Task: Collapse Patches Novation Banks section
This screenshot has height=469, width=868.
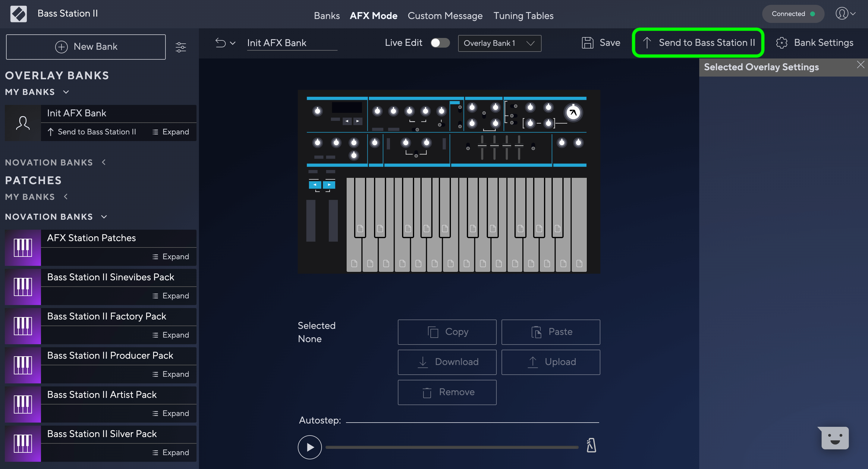Action: point(104,217)
